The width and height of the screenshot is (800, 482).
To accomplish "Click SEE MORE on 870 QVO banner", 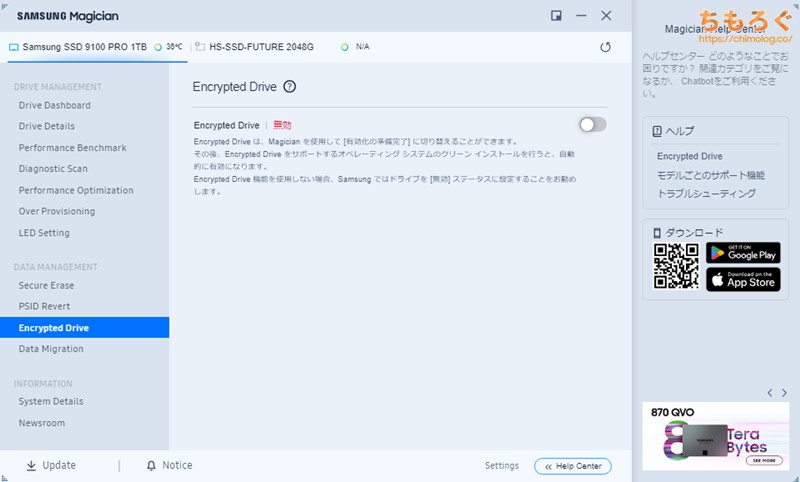I will tap(764, 460).
